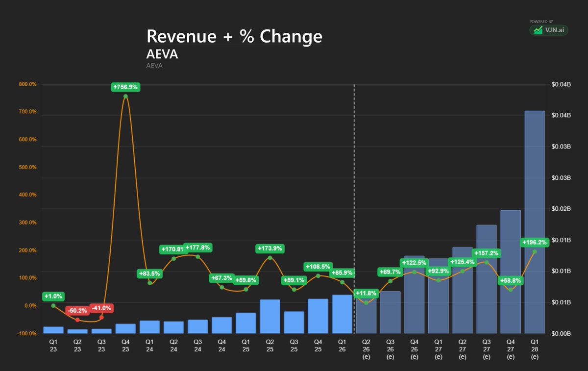Click the Q1 23 revenue bar
Image resolution: width=588 pixels, height=371 pixels.
coord(53,330)
